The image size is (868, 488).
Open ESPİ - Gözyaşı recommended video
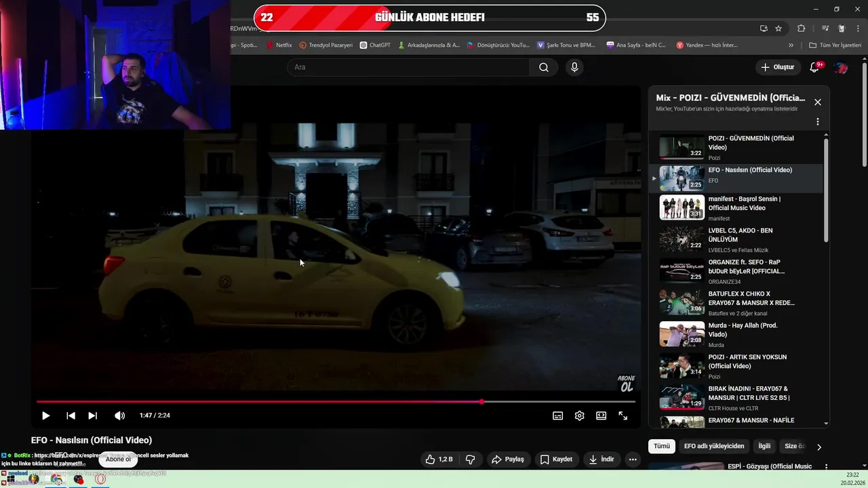(770, 466)
